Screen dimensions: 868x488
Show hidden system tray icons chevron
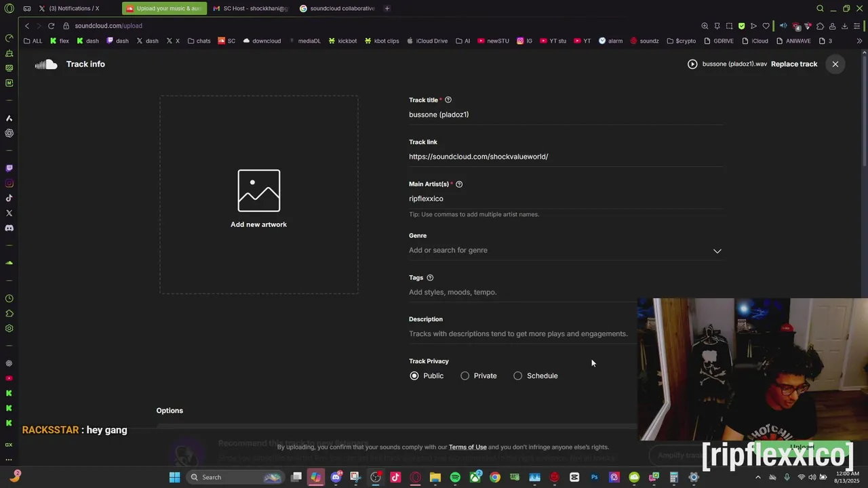758,477
